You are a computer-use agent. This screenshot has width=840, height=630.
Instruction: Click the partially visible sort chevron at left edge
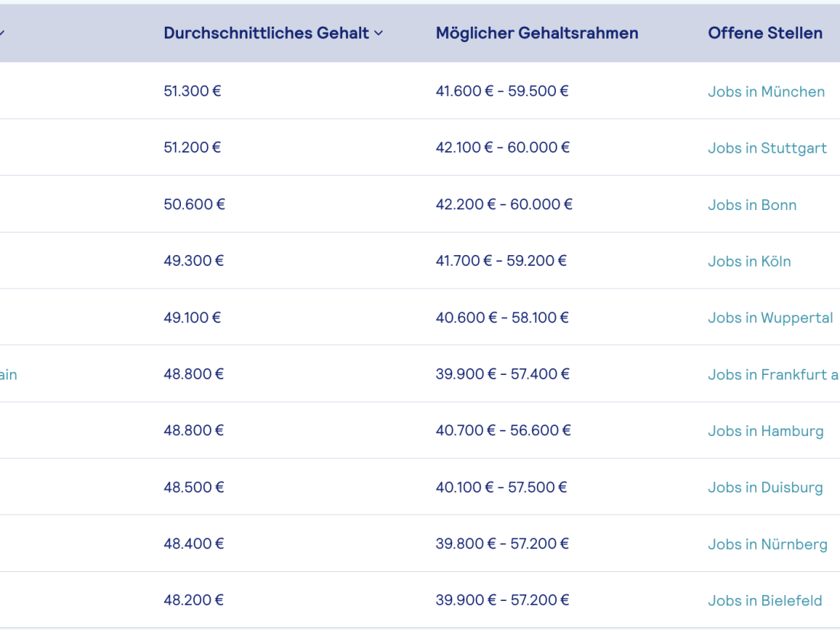point(2,34)
